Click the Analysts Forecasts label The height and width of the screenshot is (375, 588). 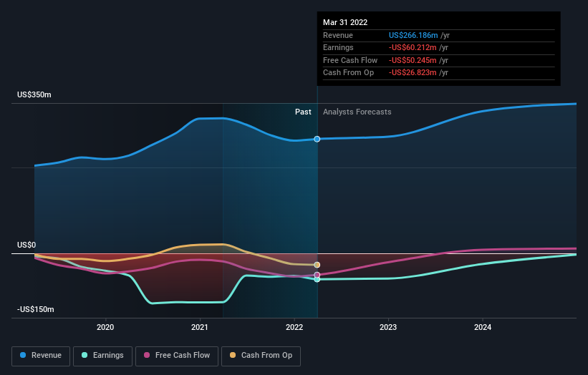(x=357, y=112)
